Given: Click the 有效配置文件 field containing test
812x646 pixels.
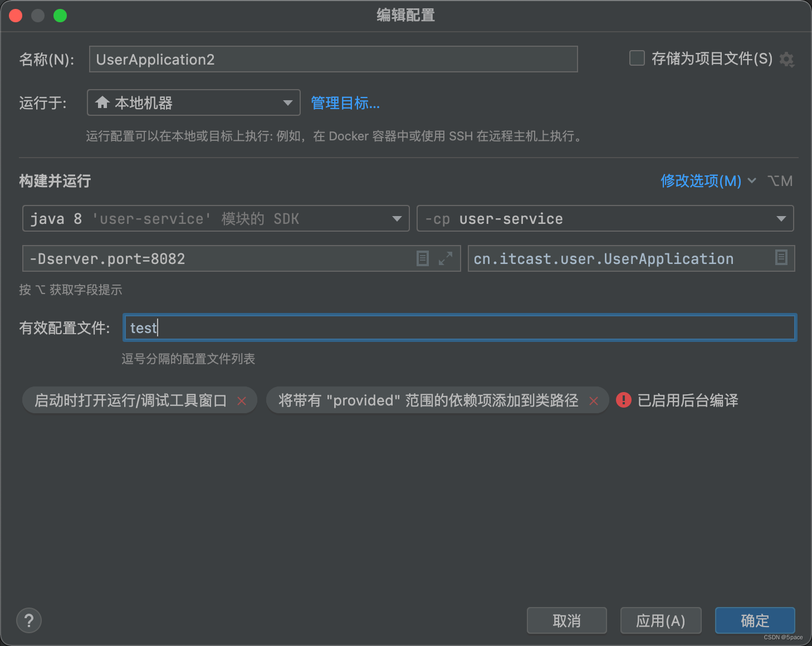Looking at the screenshot, I should (x=460, y=327).
